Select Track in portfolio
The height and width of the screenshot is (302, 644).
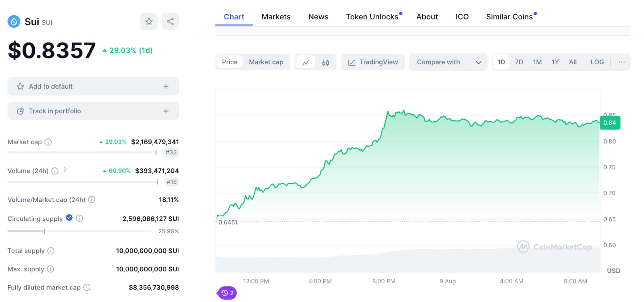[93, 111]
